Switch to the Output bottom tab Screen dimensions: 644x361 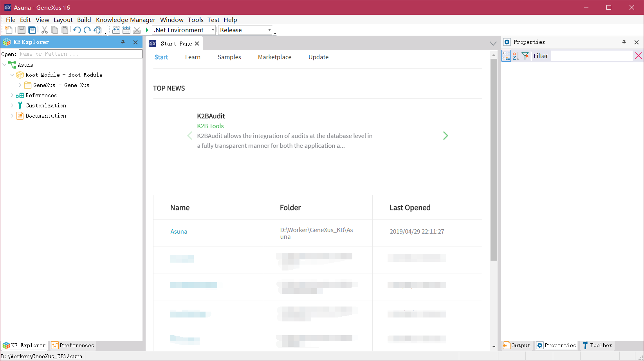coord(517,345)
